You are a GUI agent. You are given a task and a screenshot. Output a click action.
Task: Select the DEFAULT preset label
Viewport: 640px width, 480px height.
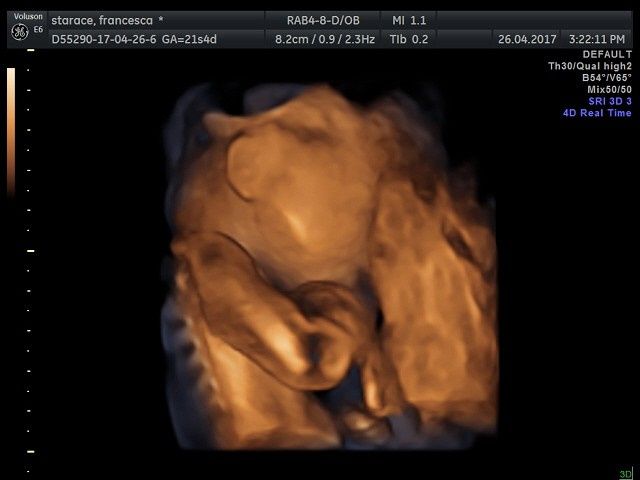(x=607, y=54)
